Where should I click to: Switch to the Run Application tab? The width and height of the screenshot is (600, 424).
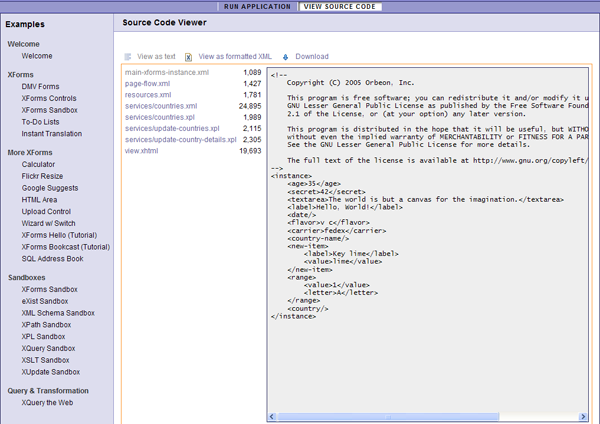coord(258,6)
